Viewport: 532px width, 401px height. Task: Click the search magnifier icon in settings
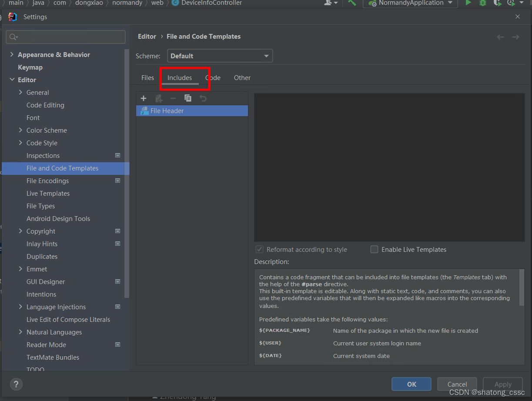13,37
